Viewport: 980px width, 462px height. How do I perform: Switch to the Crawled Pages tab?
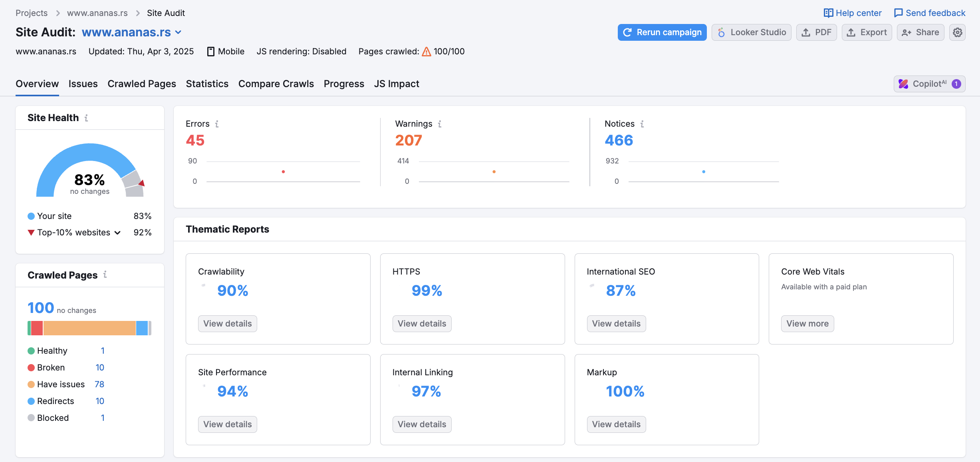coord(142,84)
